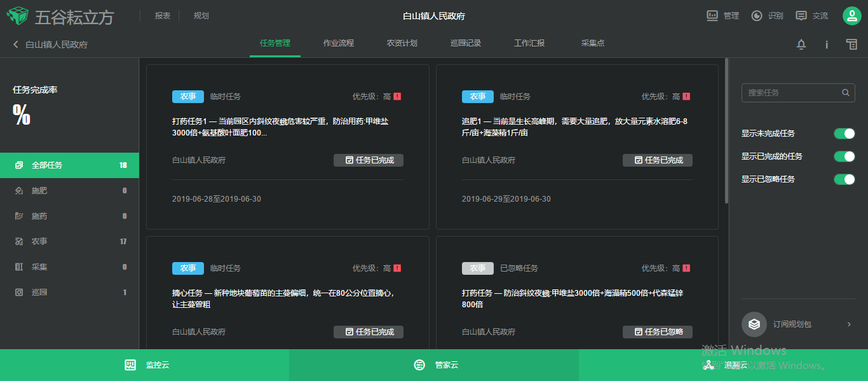Open the 识别 recognition icon
868x381 pixels.
click(x=757, y=16)
